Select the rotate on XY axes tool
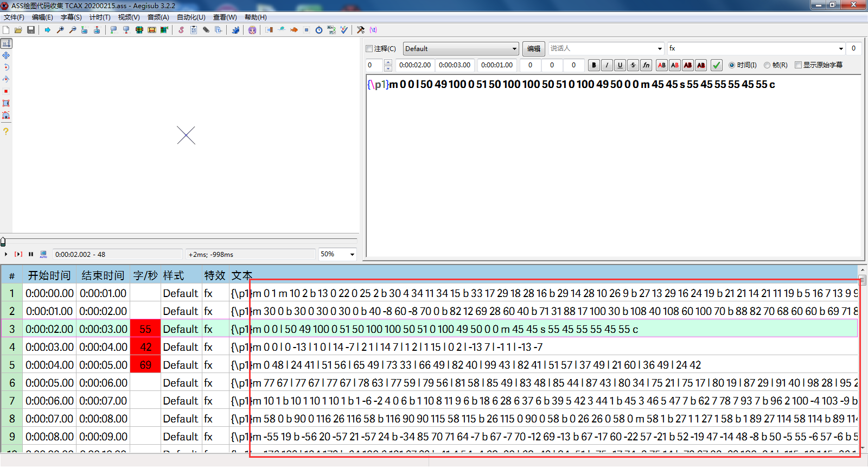Viewport: 868px width, 467px height. pos(6,79)
